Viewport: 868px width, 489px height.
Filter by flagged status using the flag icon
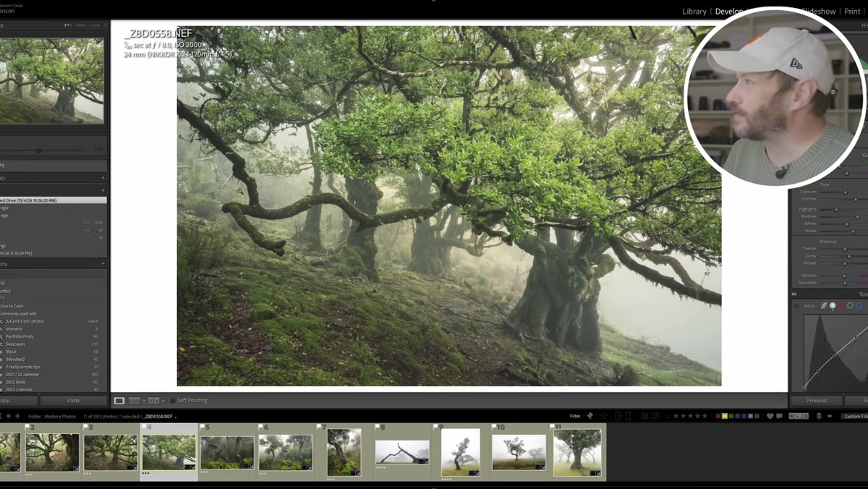coord(590,416)
